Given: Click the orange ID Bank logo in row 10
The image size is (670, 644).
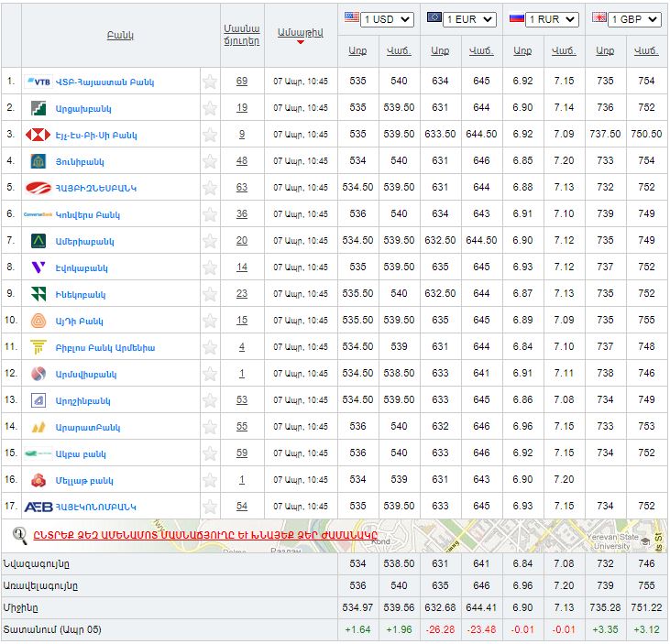Looking at the screenshot, I should [x=38, y=321].
